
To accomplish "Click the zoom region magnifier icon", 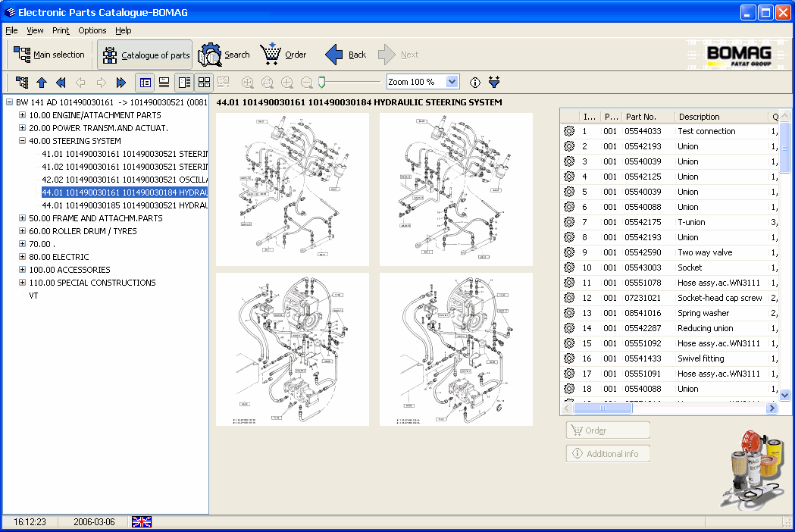I will (x=268, y=82).
